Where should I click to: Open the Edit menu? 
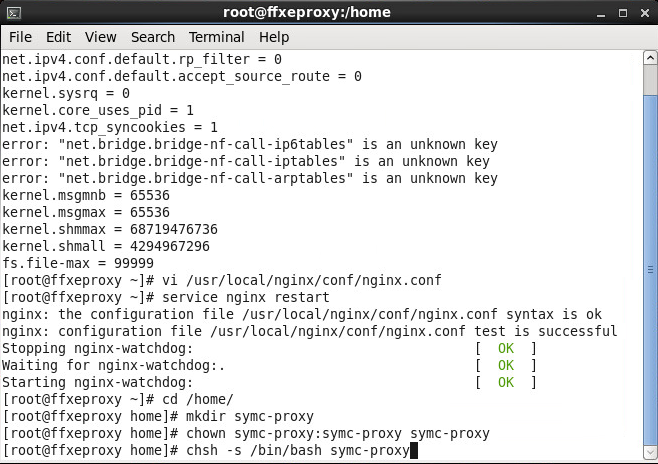tap(58, 37)
